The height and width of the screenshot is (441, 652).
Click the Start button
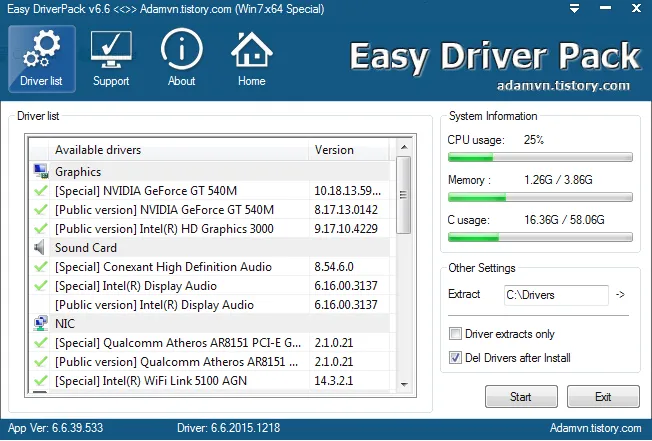click(x=521, y=397)
